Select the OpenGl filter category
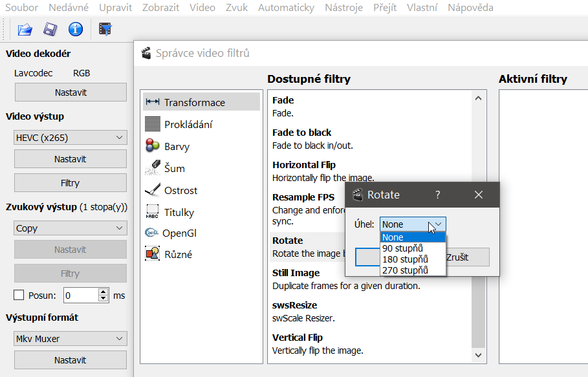The image size is (588, 377). [201, 233]
